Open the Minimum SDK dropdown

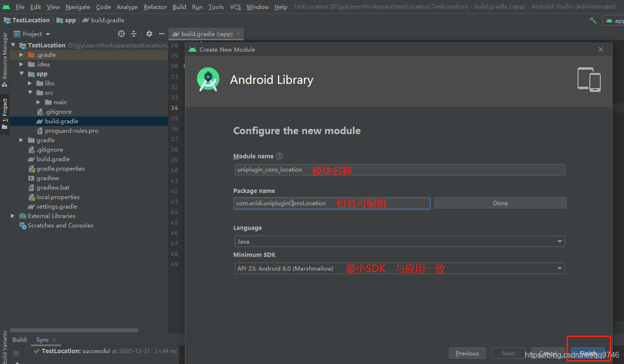(399, 268)
